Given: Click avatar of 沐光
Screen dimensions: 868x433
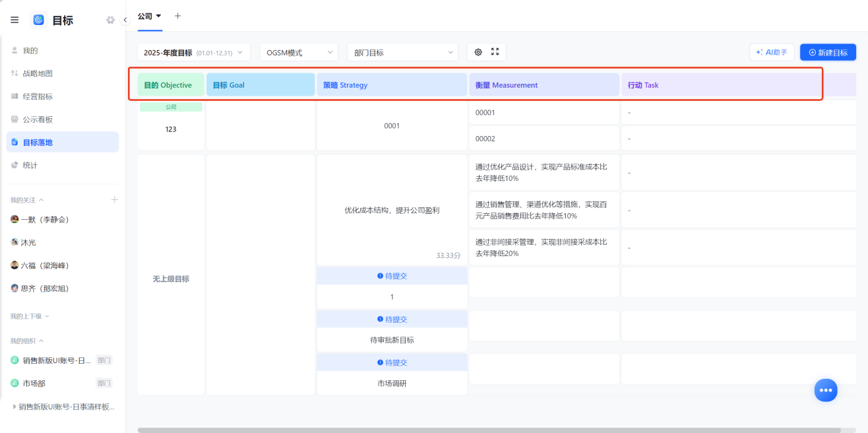Looking at the screenshot, I should (x=15, y=242).
